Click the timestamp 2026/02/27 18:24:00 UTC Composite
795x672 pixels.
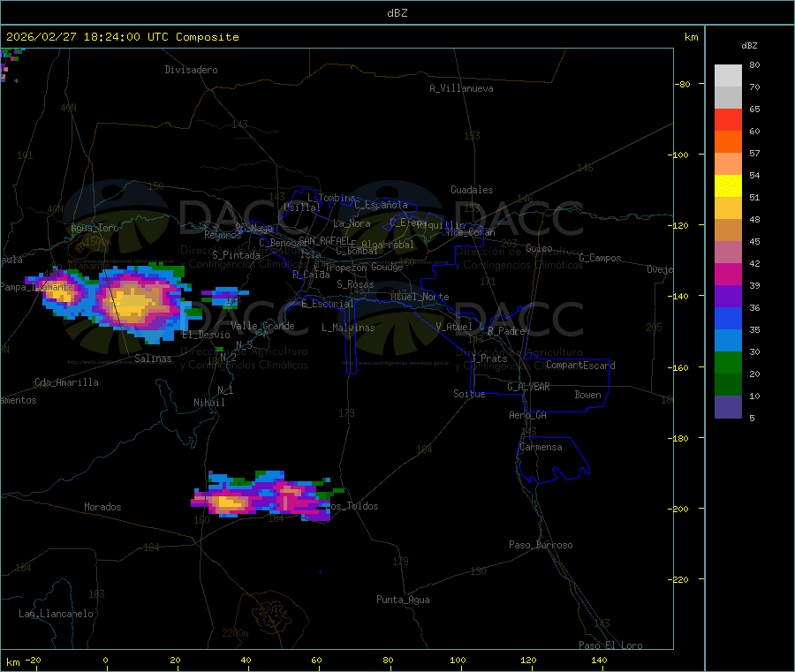point(122,37)
